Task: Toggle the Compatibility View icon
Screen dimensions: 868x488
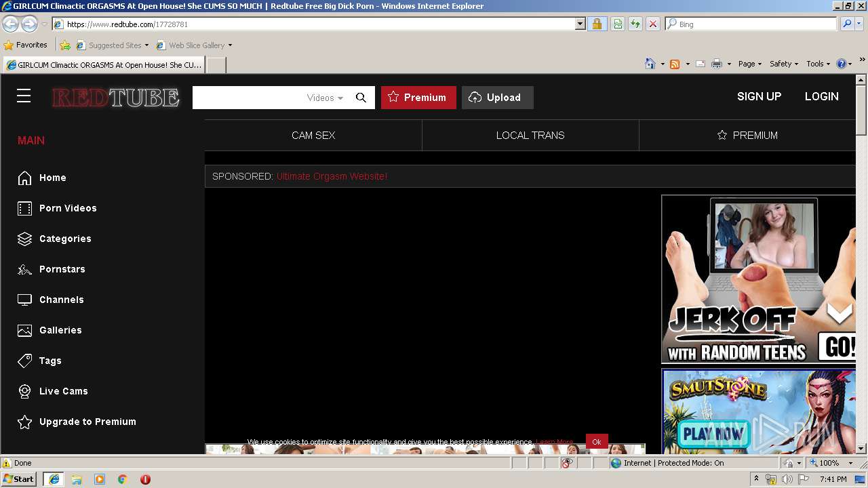Action: tap(618, 24)
